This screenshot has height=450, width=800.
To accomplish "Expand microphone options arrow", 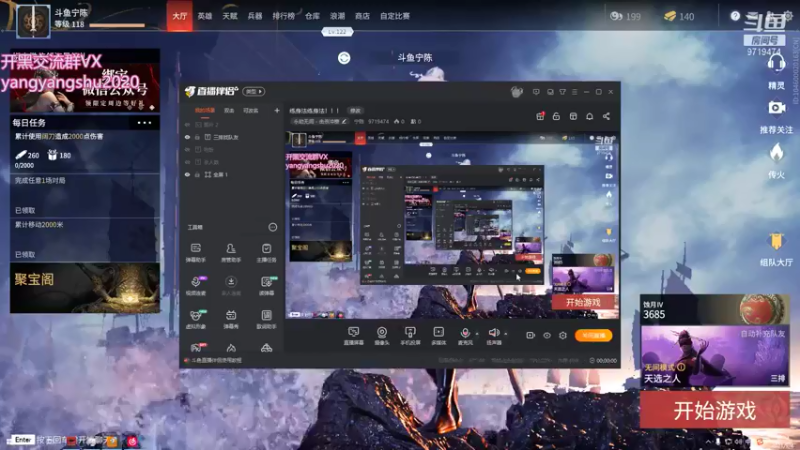I will tap(477, 334).
